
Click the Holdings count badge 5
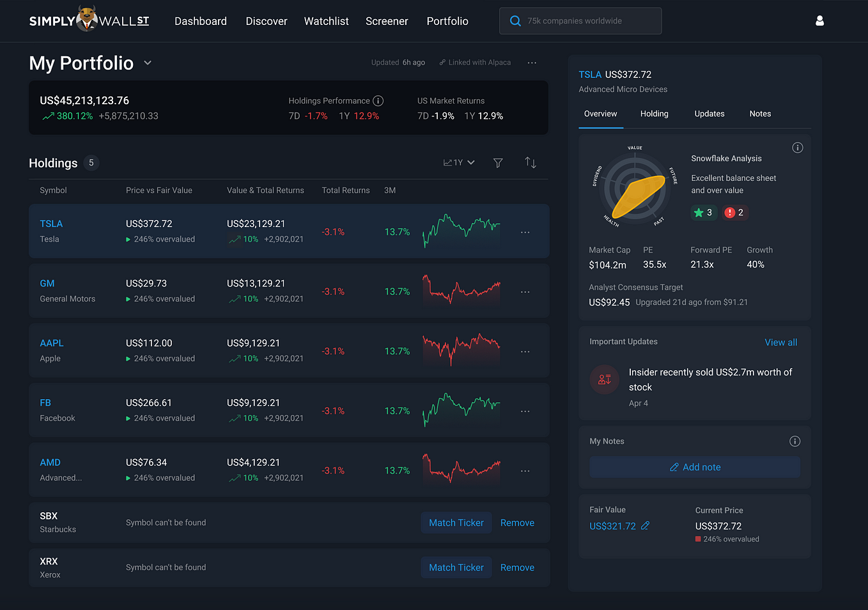91,163
